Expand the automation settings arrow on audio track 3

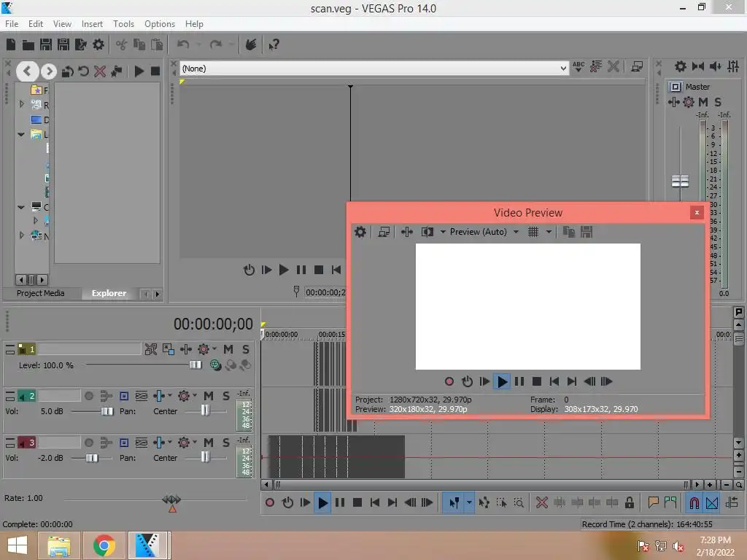[194, 441]
